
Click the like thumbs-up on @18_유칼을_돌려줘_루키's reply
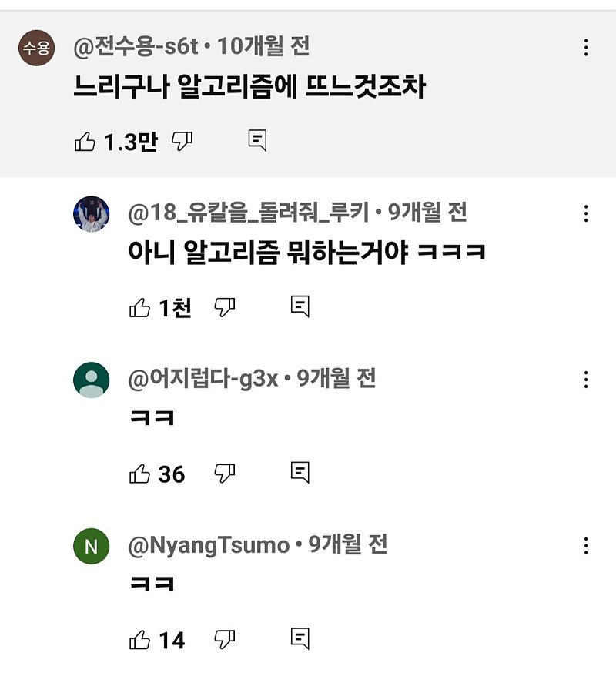(x=139, y=306)
